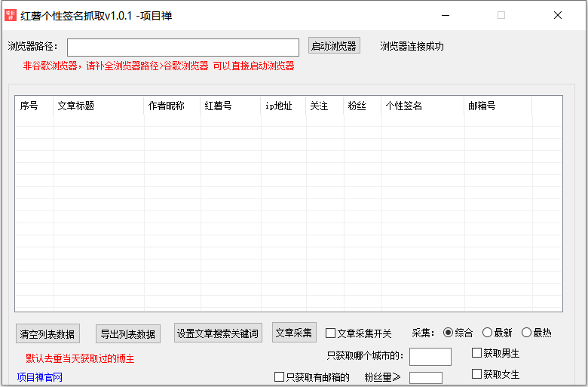The image size is (588, 387).
Task: Enable the 获取女生 checkbox
Action: (x=477, y=374)
